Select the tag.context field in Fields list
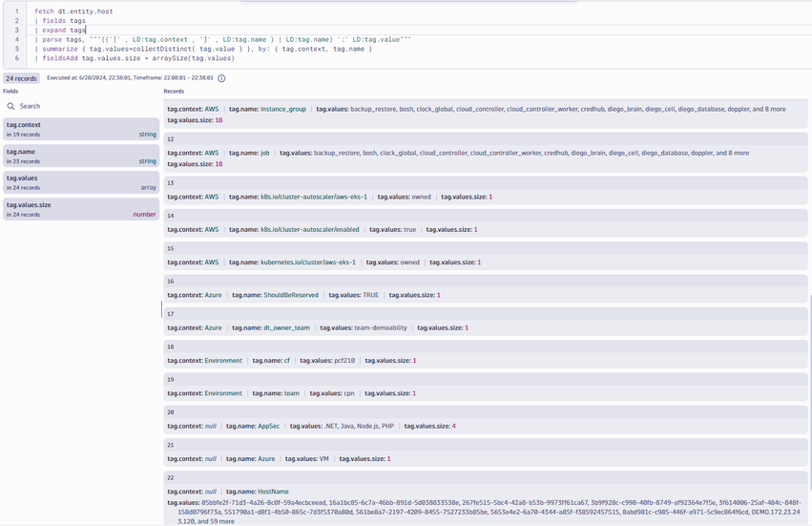Screen dimensions: 812x526 (x=80, y=129)
